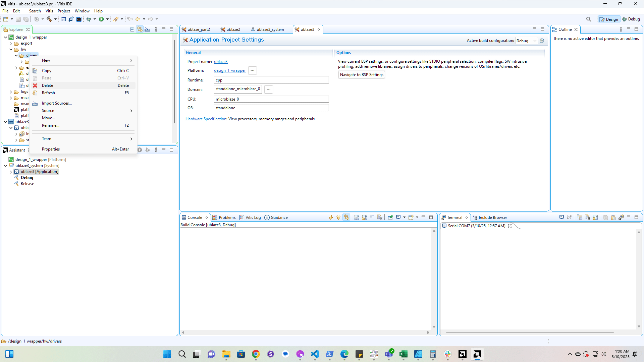Open the XSCT console toolbar icon
Viewport: 644px width, 362px height.
(x=63, y=19)
